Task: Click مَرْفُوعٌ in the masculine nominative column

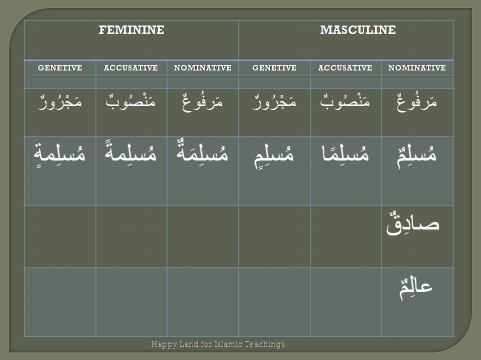Action: tap(417, 102)
